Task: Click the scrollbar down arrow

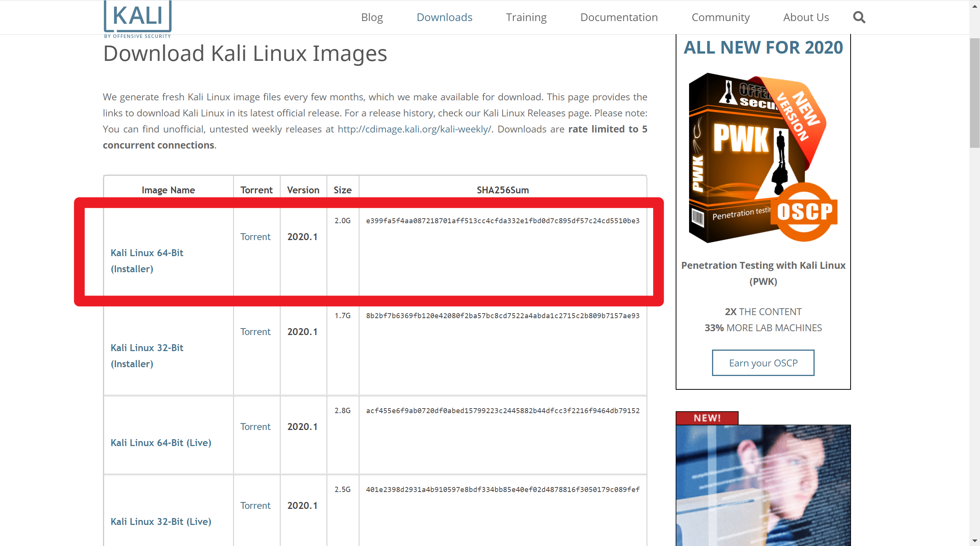Action: 975,541
